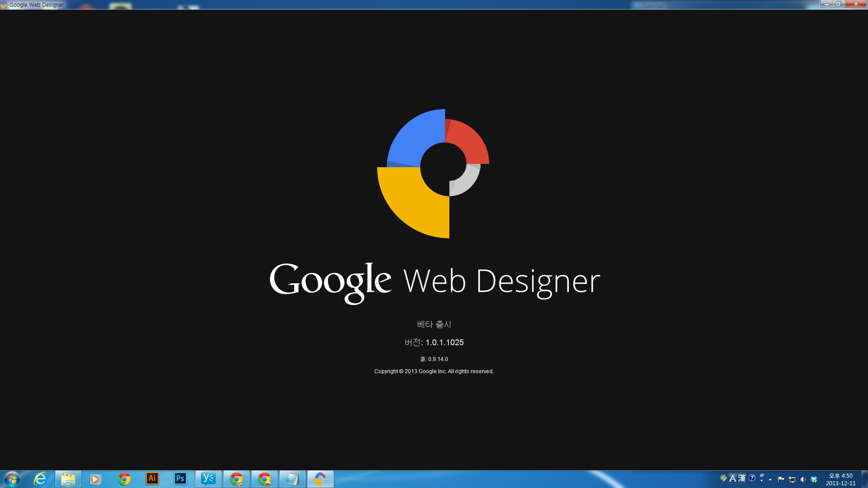Click the pinned Google Chrome icon
868x488 pixels.
pyautogui.click(x=124, y=479)
